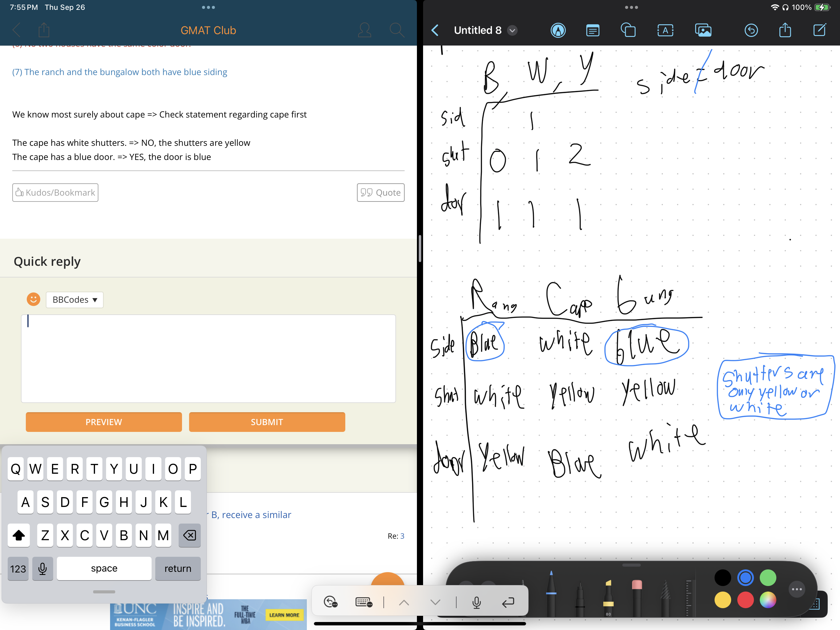
Task: Expand the BBCodes dropdown
Action: 75,299
